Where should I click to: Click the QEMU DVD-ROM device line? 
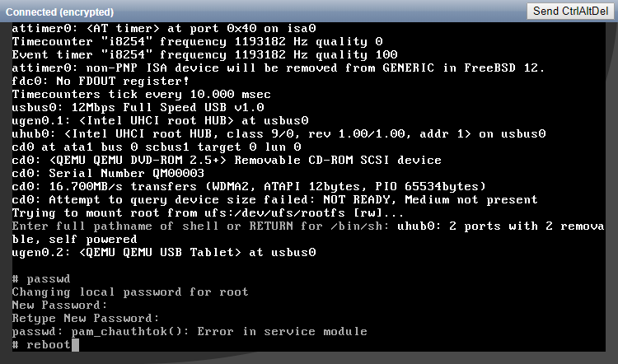227,160
